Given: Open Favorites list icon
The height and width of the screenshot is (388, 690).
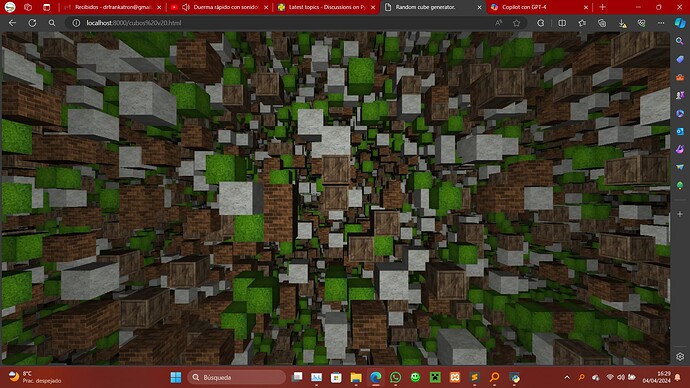Looking at the screenshot, I should 582,23.
